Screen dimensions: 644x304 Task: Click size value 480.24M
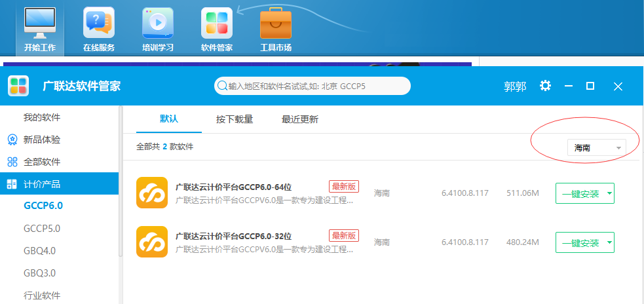pos(522,242)
